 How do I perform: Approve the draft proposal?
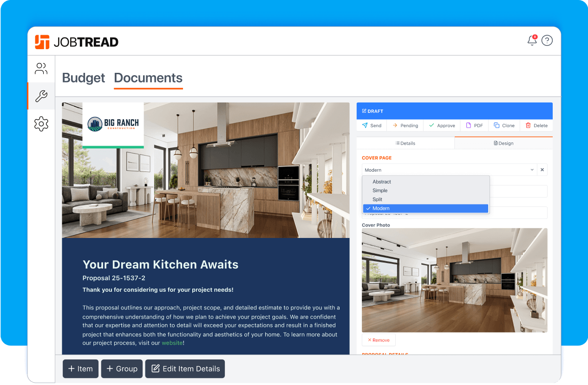(x=441, y=125)
